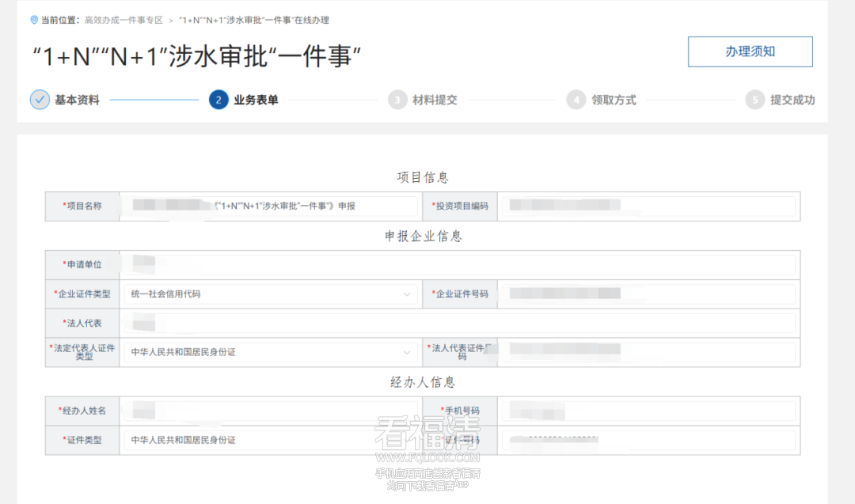Go to 高效办成一件事专区 breadcrumb link
Viewport: 855px width, 504px height.
123,20
